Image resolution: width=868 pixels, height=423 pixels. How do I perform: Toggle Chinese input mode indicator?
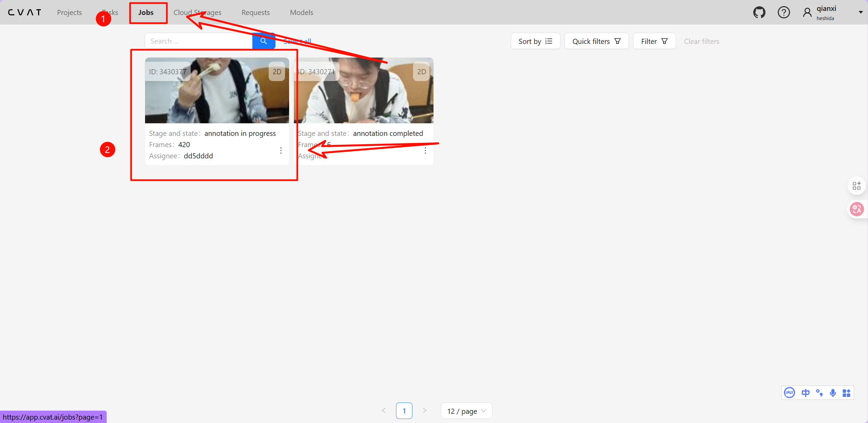click(x=805, y=393)
